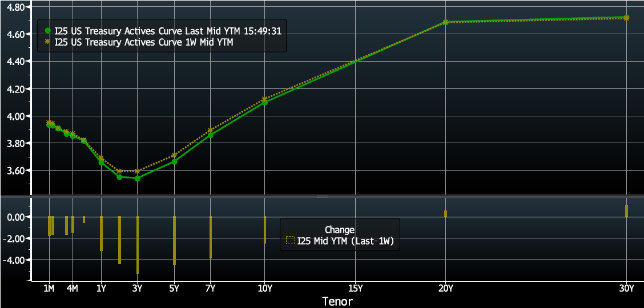Click the green Last data point at 5Y

point(174,161)
